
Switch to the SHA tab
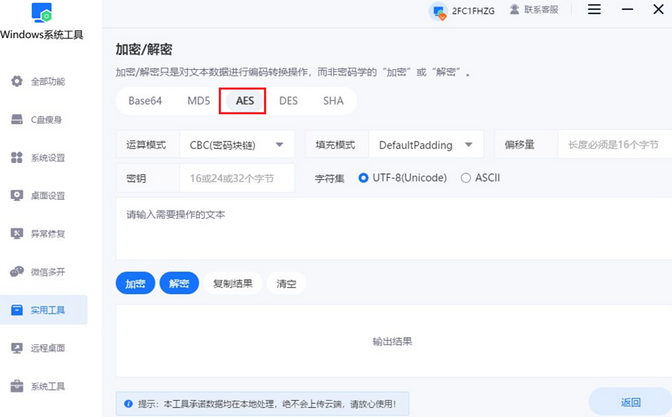333,101
